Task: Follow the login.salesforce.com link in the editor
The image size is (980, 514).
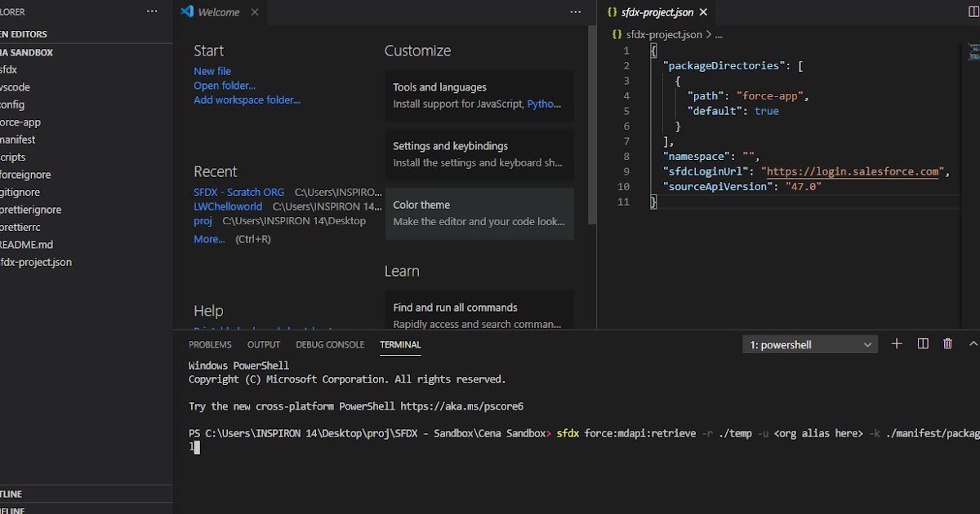Action: pos(853,171)
